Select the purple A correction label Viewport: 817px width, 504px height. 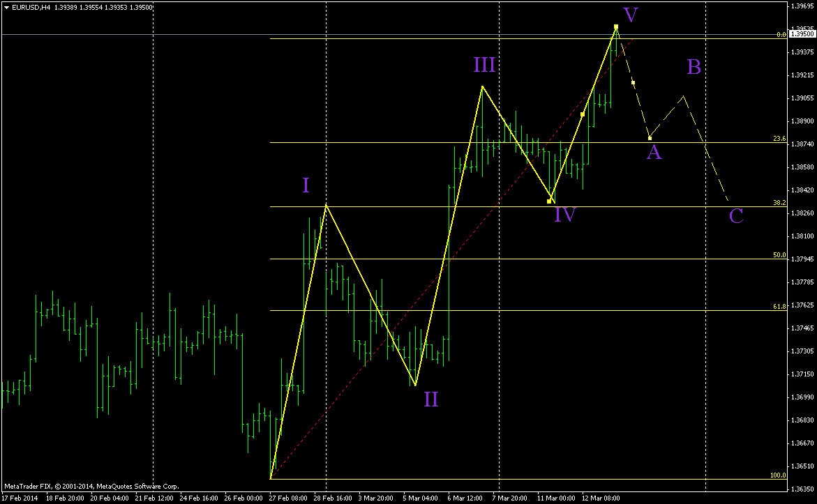pos(654,152)
